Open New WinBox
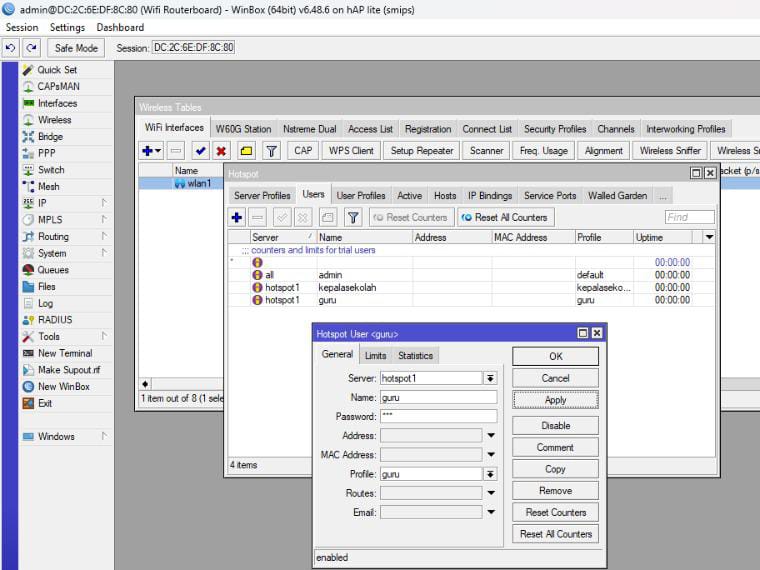 [x=63, y=387]
